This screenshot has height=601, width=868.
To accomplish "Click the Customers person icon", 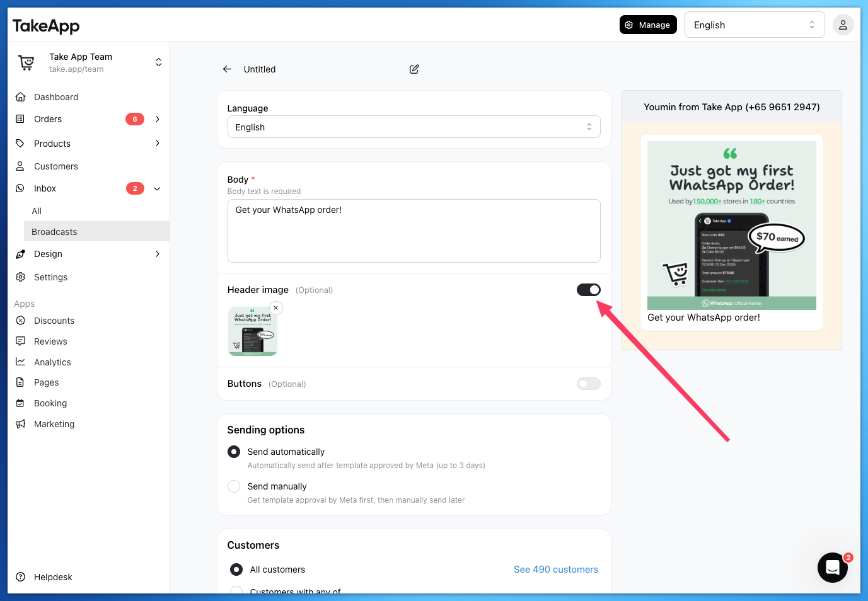I will (x=20, y=166).
